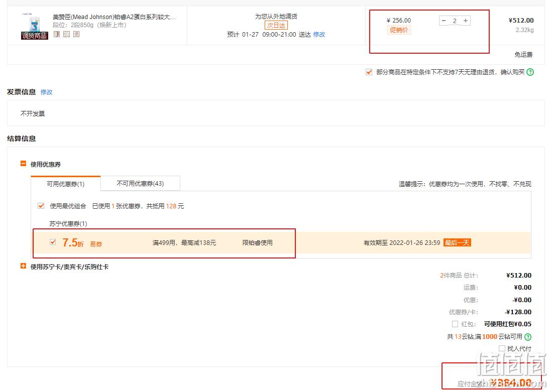Click the 最后一天 expiry badge
The height and width of the screenshot is (392, 551).
[457, 243]
